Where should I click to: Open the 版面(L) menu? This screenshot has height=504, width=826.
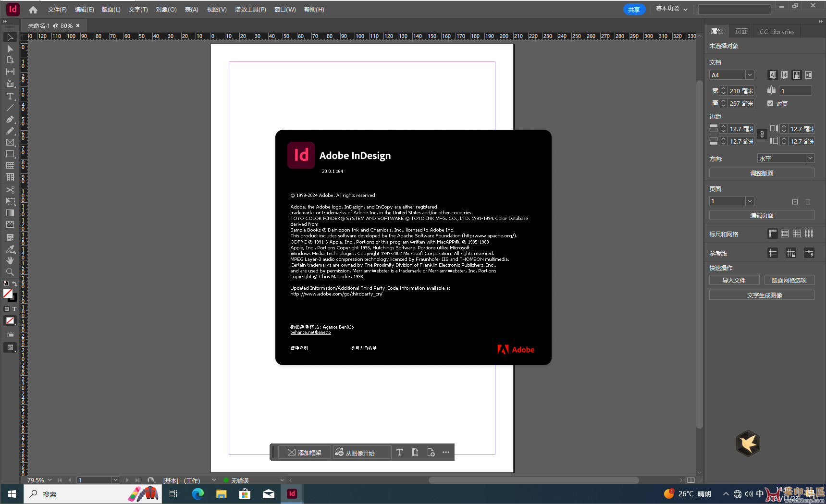tap(111, 10)
